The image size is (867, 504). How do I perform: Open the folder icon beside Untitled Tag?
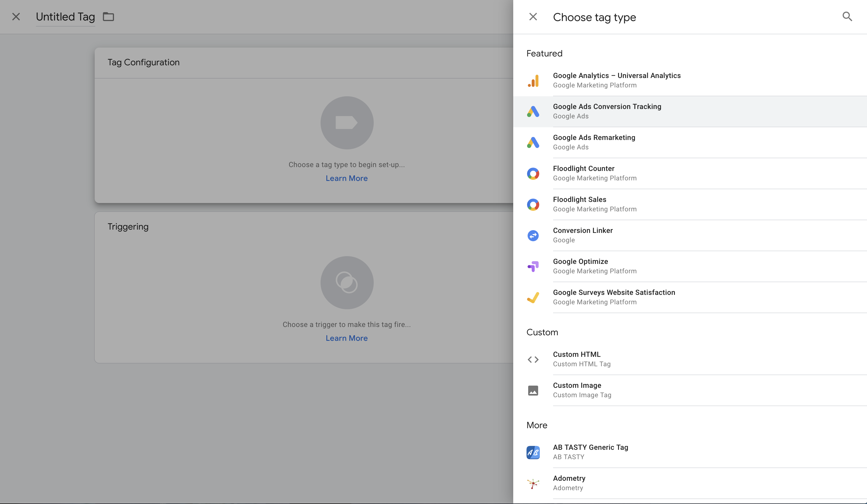pos(109,17)
